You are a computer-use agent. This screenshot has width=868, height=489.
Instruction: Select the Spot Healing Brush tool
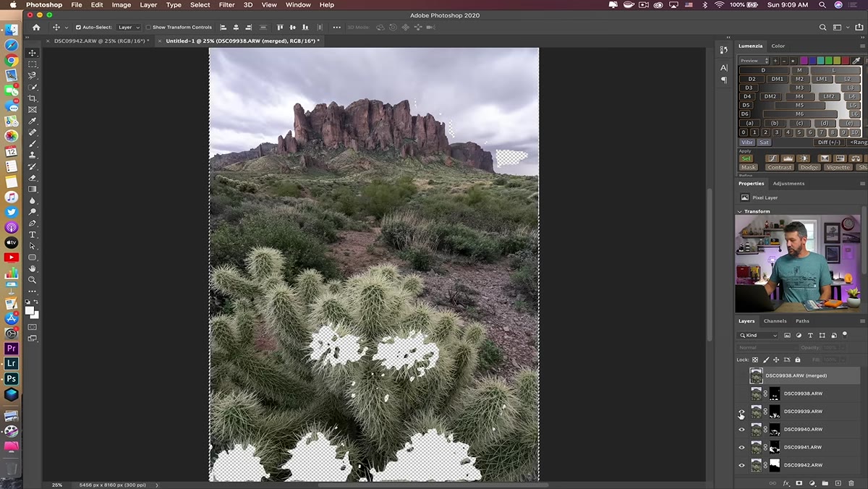[33, 132]
